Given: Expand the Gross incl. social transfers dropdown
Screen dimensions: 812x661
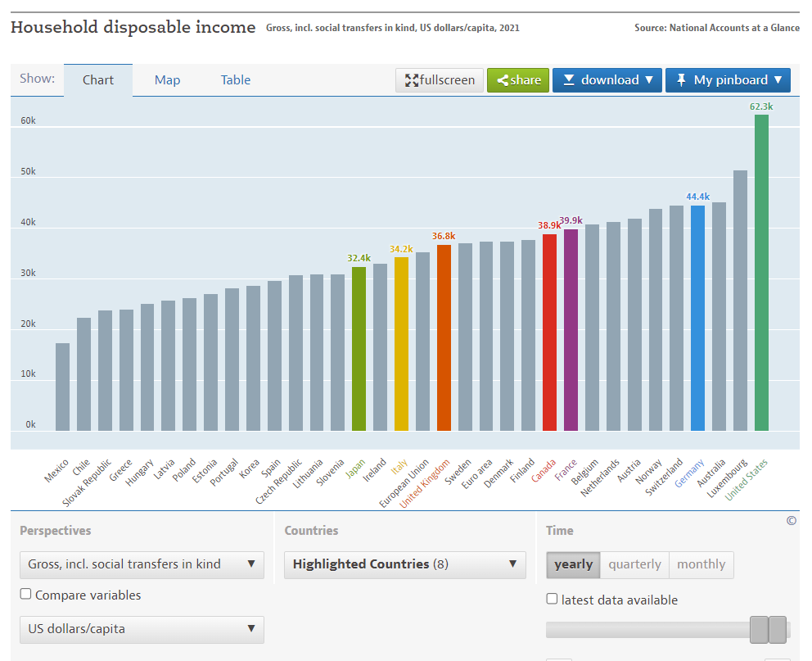Looking at the screenshot, I should 142,564.
